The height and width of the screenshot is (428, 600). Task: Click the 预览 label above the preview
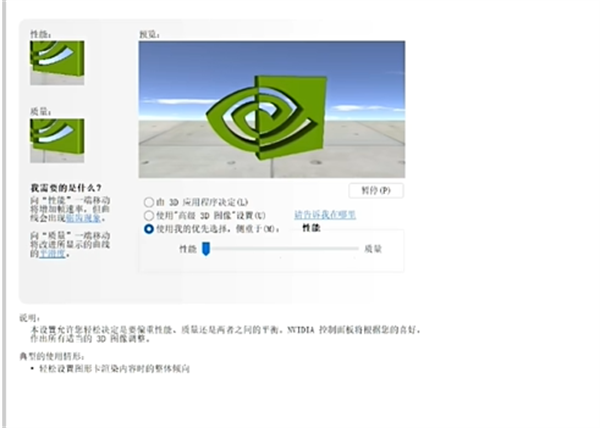pyautogui.click(x=149, y=34)
